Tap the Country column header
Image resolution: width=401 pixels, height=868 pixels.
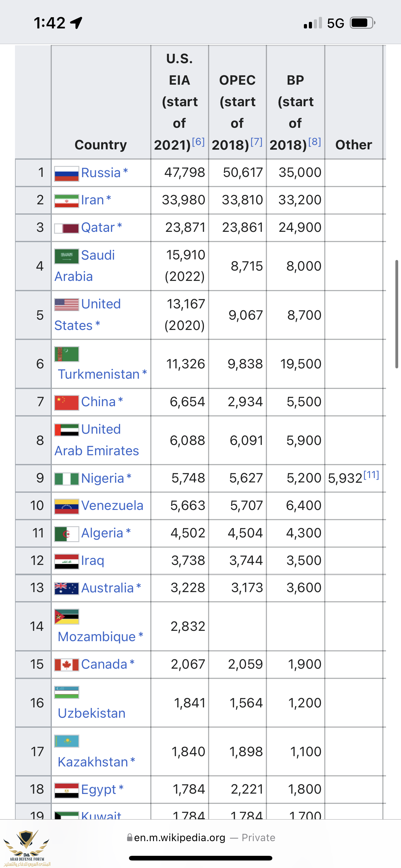[x=101, y=145]
